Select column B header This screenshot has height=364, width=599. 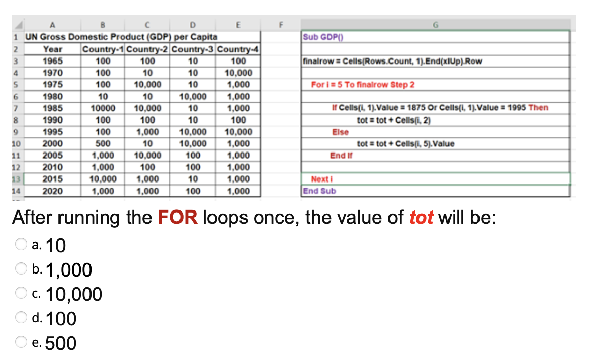click(x=103, y=25)
